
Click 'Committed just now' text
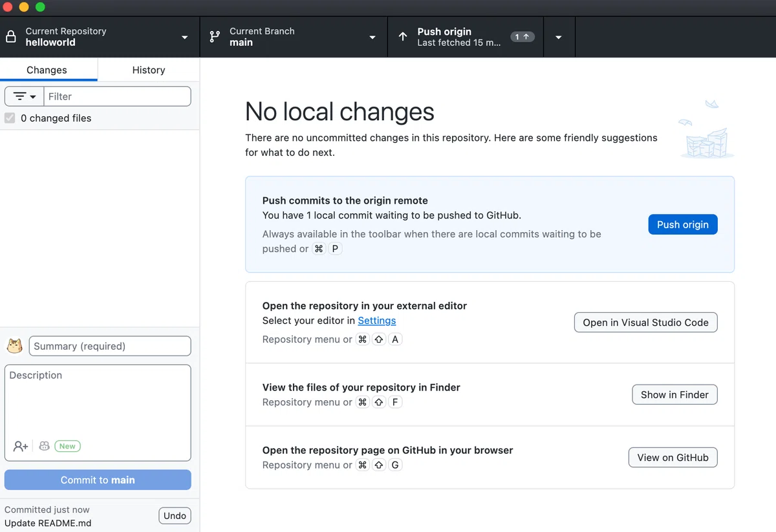(x=47, y=509)
